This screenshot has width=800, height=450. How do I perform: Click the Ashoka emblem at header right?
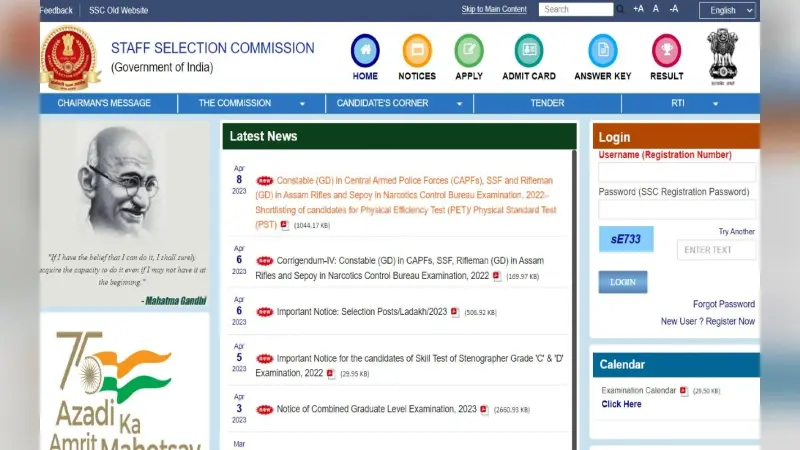click(722, 56)
